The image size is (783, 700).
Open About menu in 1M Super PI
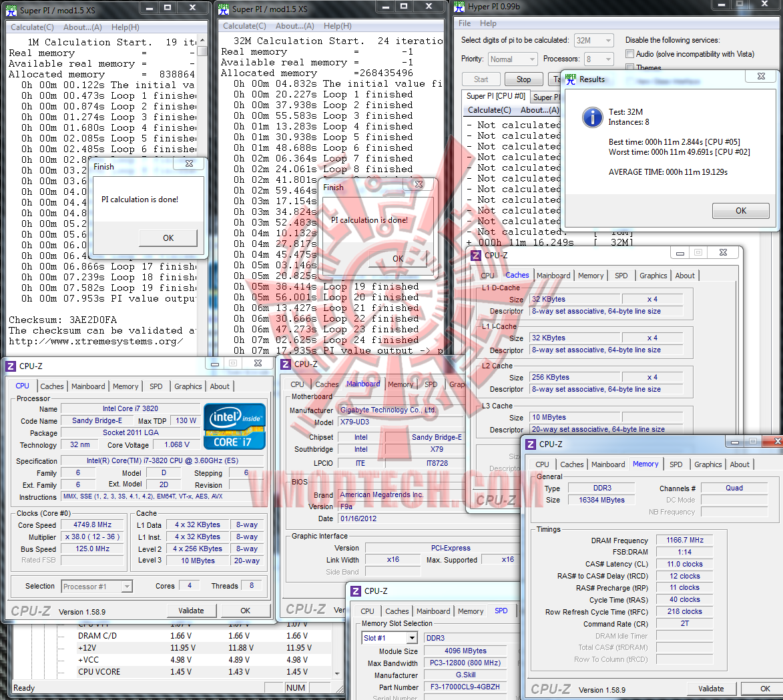(x=82, y=27)
